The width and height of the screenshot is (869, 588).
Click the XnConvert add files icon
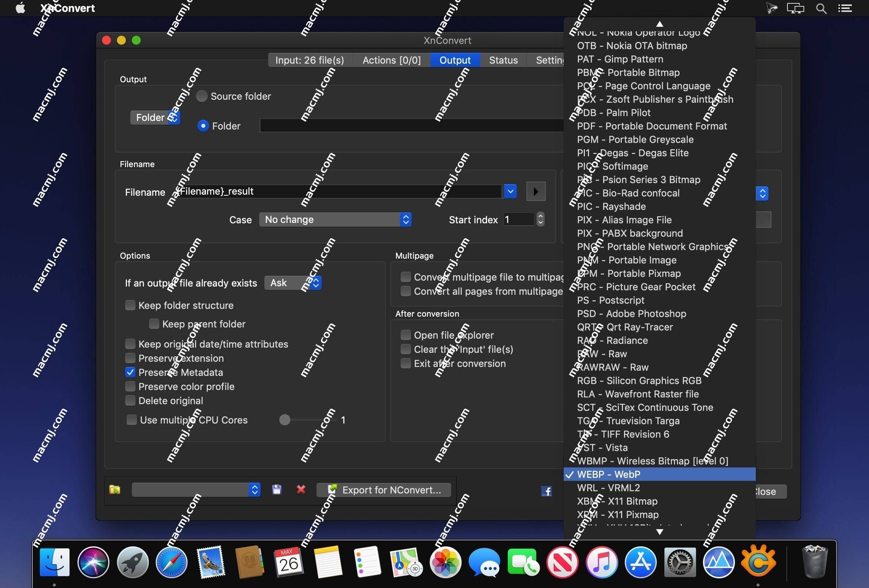(x=116, y=489)
